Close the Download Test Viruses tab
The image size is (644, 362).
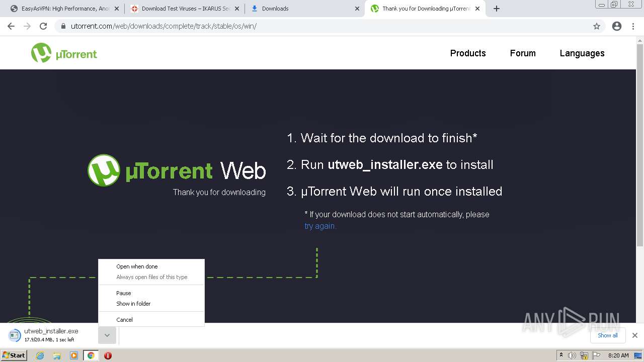(x=237, y=9)
